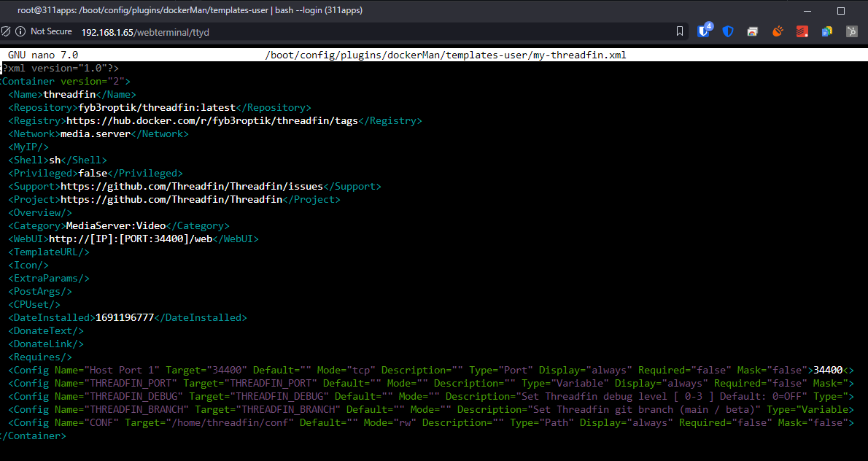Click the Target /home/threadfin/conf path
The width and height of the screenshot is (868, 461).
click(x=209, y=423)
